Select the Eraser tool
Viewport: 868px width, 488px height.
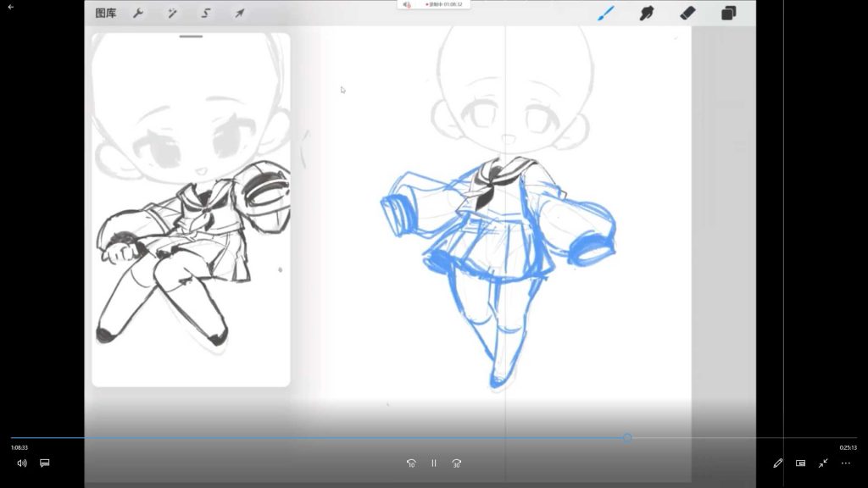coord(687,13)
